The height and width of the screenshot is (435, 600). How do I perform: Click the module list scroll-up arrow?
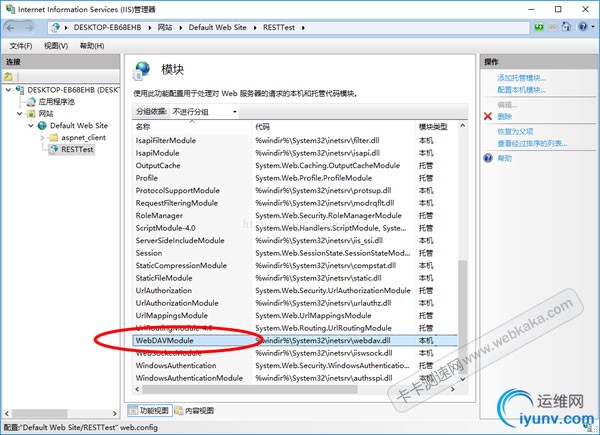[463, 125]
